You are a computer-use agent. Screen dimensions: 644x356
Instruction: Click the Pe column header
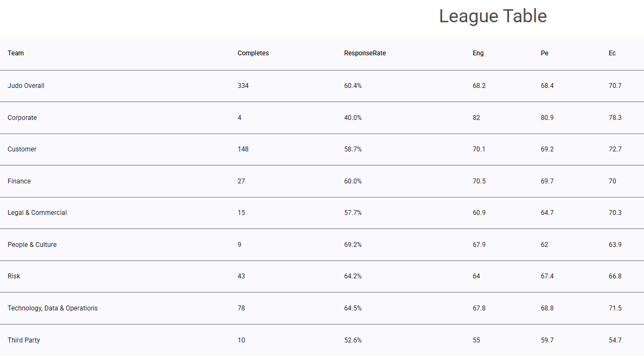[x=544, y=53]
